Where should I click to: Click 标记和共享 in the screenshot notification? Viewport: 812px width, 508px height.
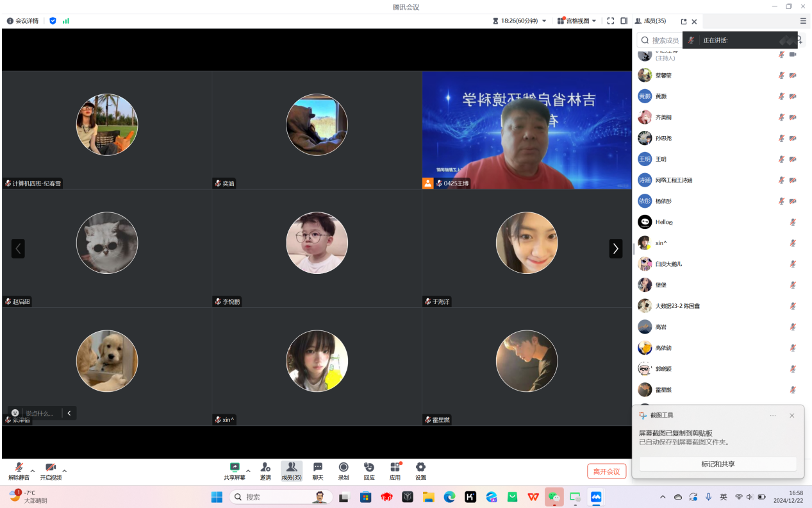718,464
